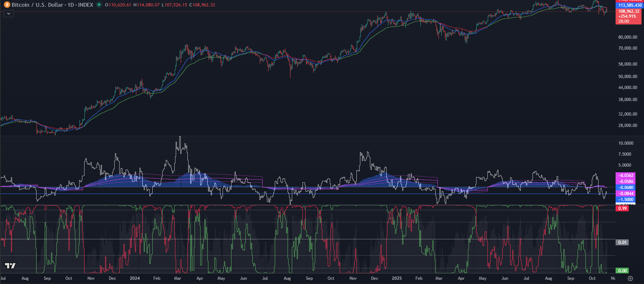
Task: Click the Bitcoin logo icon beside the symbol name
Action: point(7,5)
